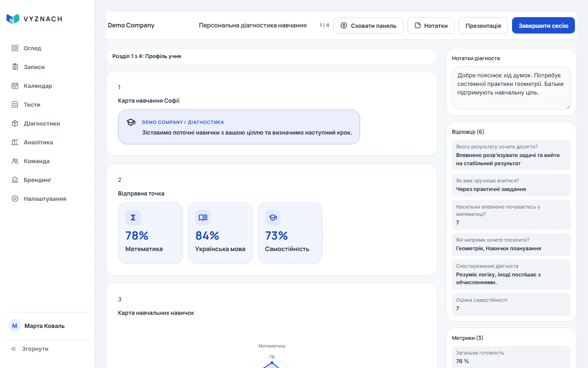Click the Діагностики cube icon
This screenshot has height=368, width=588.
[15, 123]
